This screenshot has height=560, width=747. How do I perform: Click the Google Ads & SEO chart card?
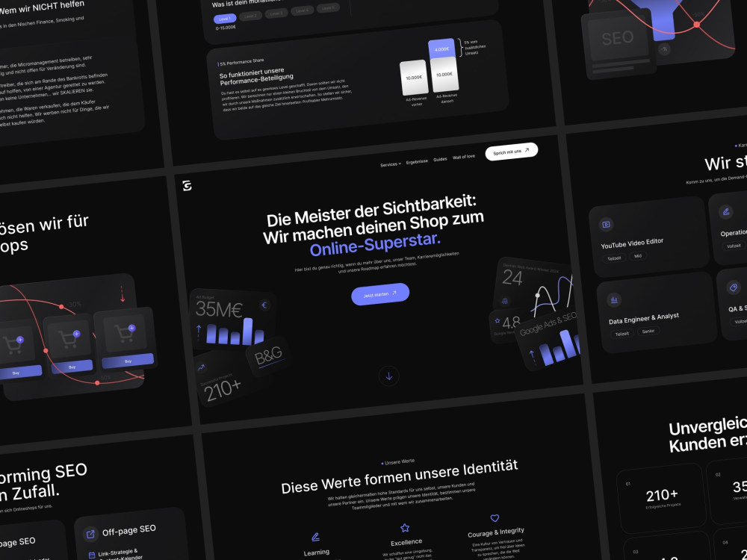point(549,340)
